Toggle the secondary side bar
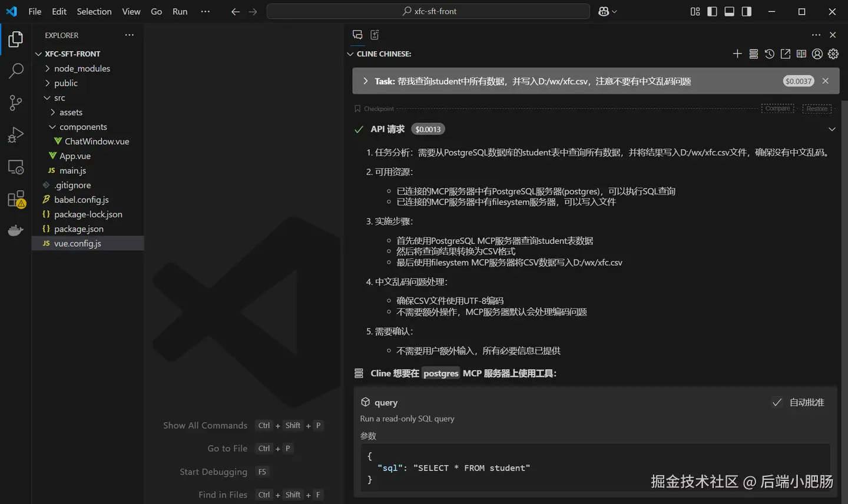848x504 pixels. pos(747,11)
